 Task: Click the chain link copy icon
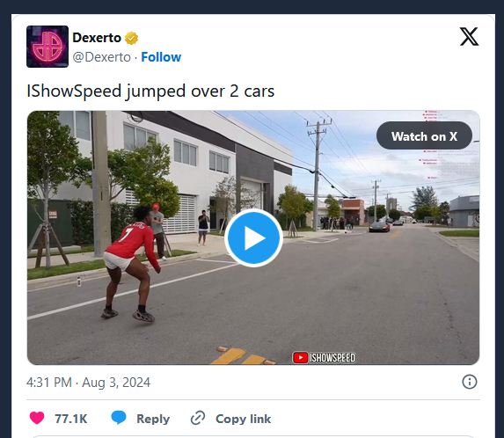tap(198, 418)
